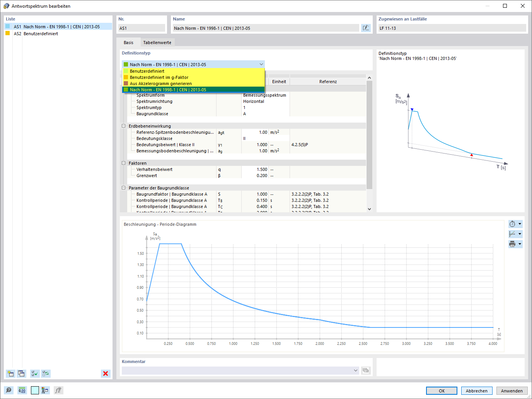The width and height of the screenshot is (532, 399).
Task: Choose 'Benutzerdefiniert' from the open definition list
Action: coord(193,71)
